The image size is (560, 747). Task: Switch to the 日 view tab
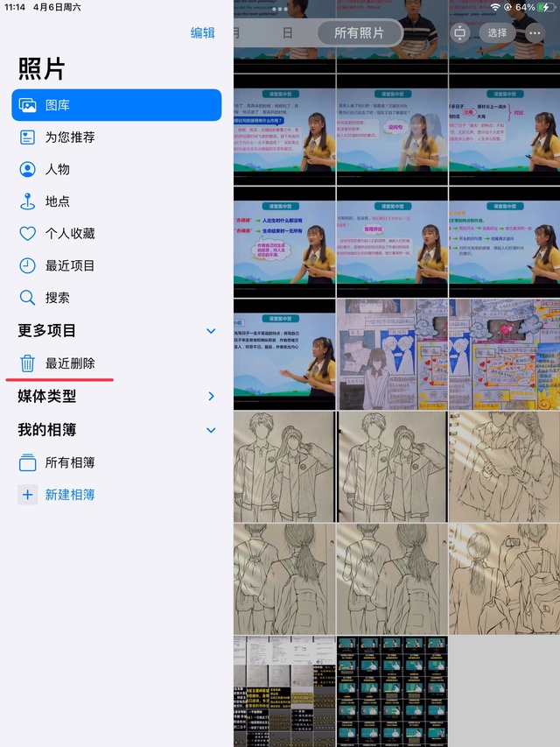click(287, 33)
